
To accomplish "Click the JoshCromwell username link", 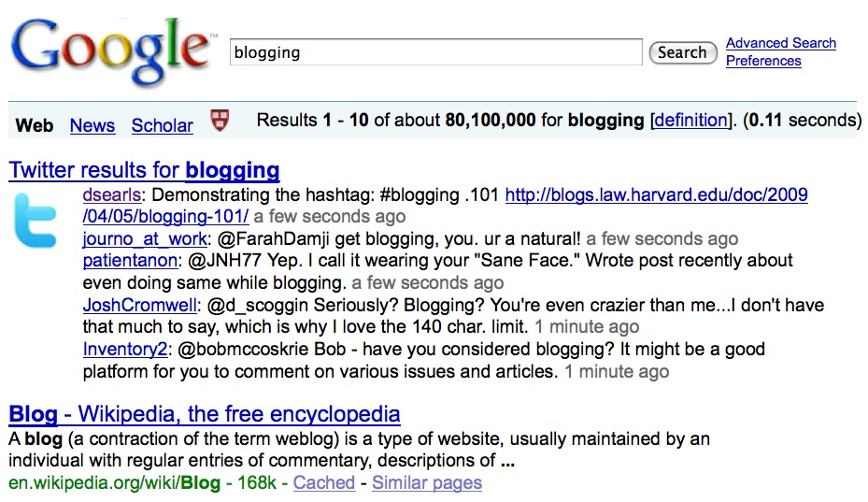I will (x=140, y=305).
